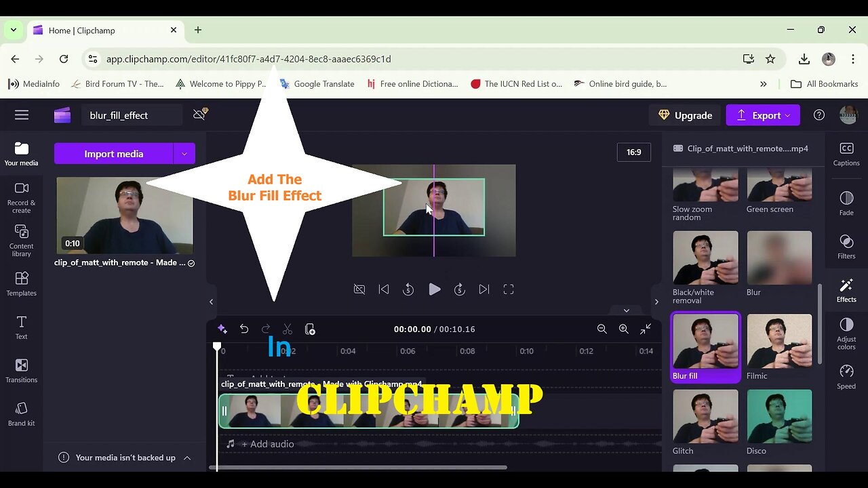The height and width of the screenshot is (488, 868).
Task: Open Transitions sidebar panel
Action: pos(22,371)
